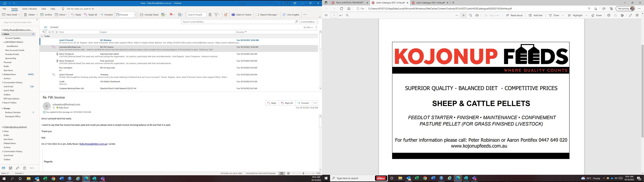Open the By Date sort dropdown
The height and width of the screenshot is (182, 644).
(308, 27)
